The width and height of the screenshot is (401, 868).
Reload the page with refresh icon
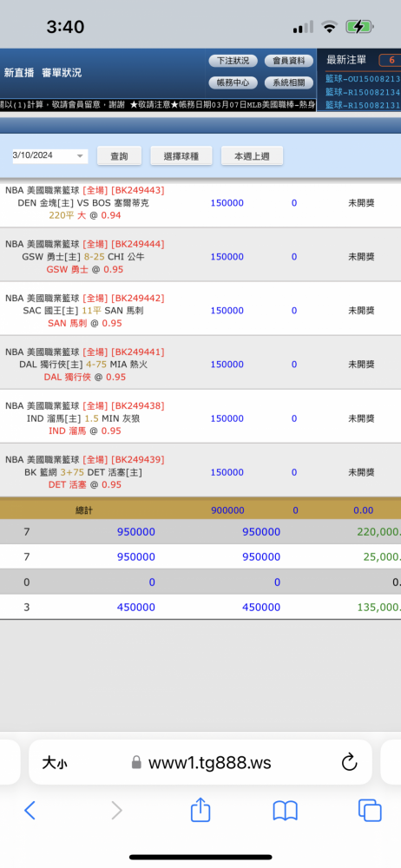point(350,763)
